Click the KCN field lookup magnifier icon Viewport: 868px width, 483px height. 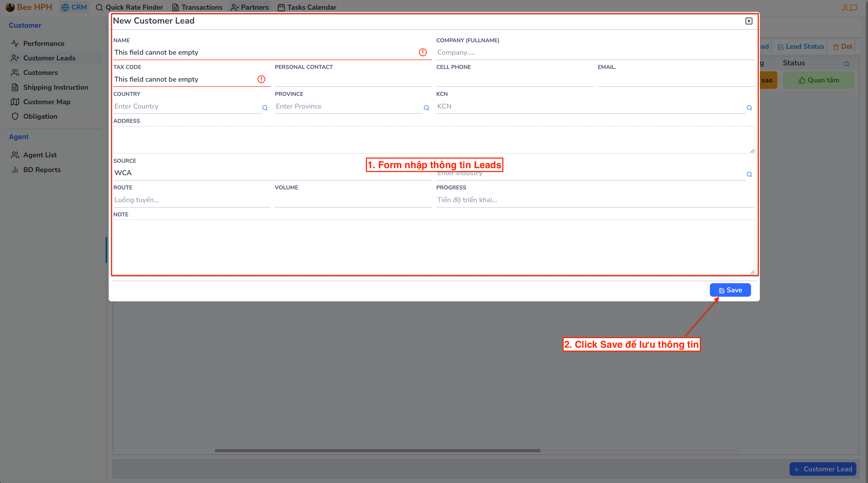[749, 108]
